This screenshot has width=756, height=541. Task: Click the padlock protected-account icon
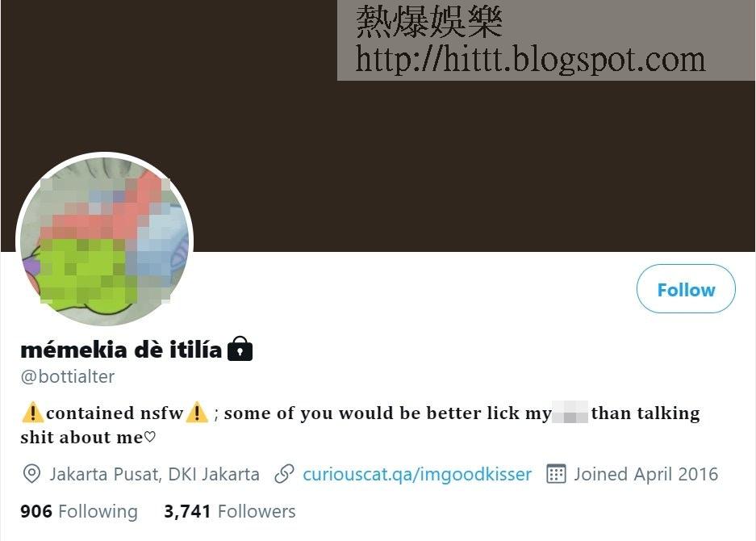point(240,349)
